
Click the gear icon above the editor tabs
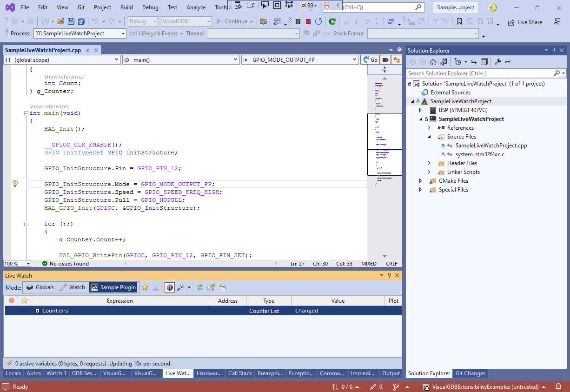(x=398, y=49)
